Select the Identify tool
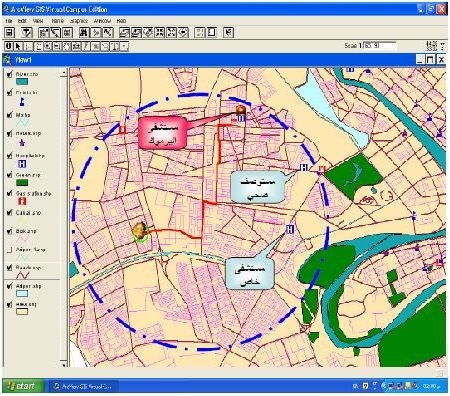 tap(9, 46)
